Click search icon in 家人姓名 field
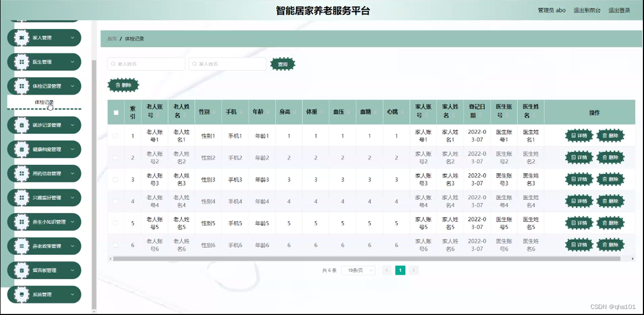Screen dimensions: 644x315 (x=195, y=64)
